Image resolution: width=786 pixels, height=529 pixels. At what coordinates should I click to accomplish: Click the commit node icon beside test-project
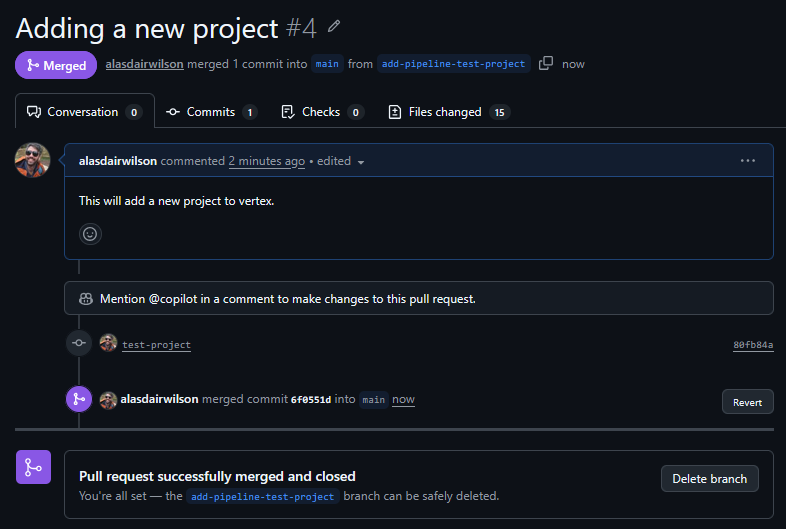[x=79, y=343]
